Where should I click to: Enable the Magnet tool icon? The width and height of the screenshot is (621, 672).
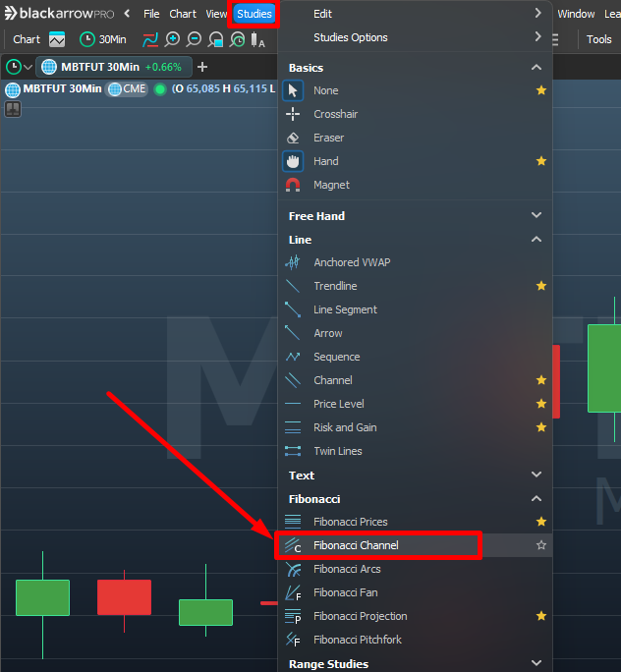coord(293,185)
